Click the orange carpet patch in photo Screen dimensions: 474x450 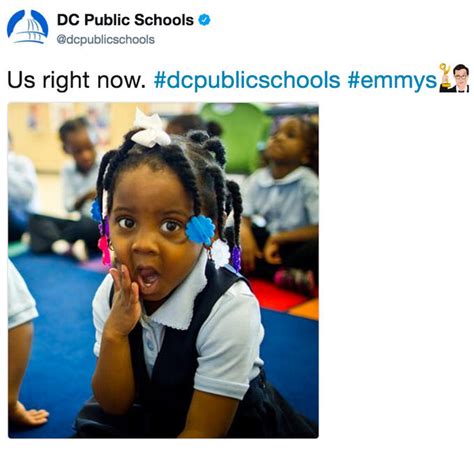305,309
